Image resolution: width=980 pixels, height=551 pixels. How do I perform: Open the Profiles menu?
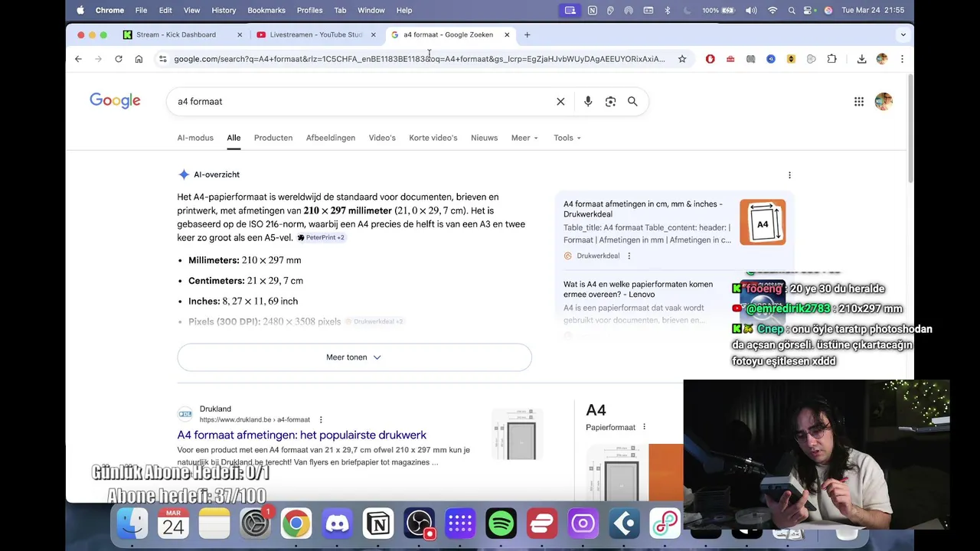click(x=309, y=10)
